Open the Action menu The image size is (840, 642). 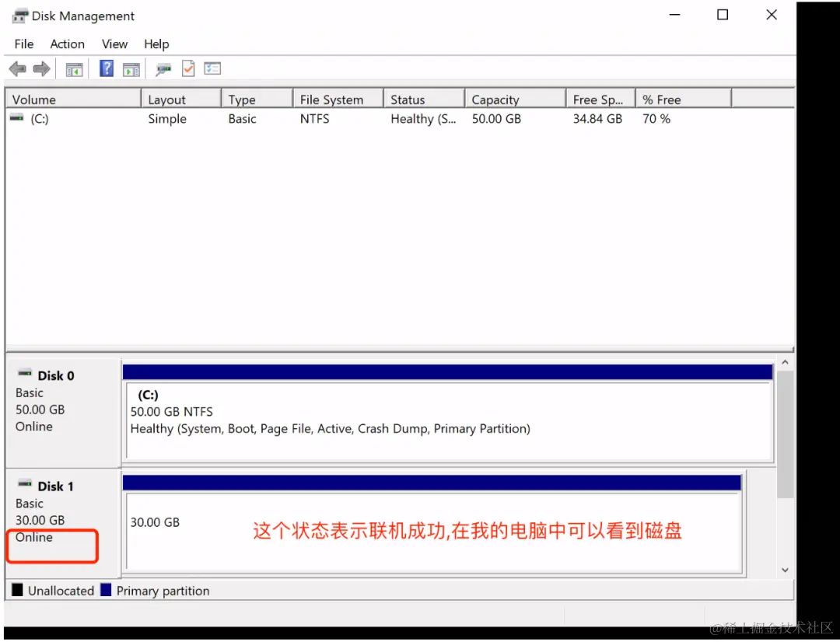68,44
